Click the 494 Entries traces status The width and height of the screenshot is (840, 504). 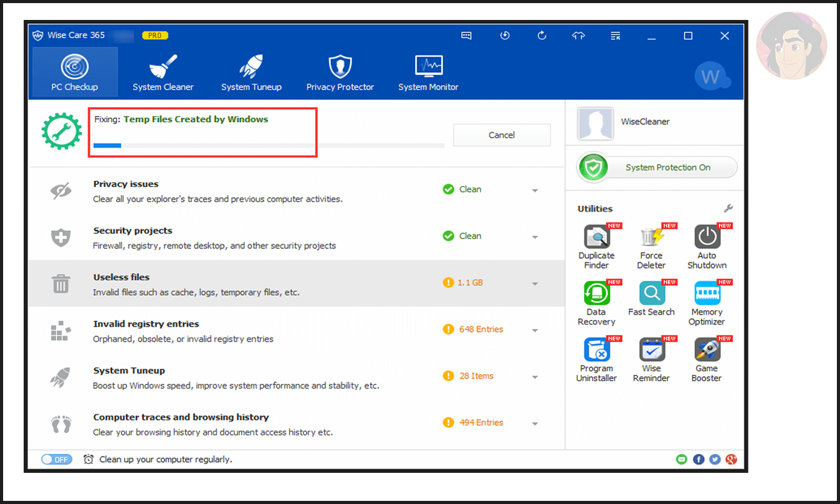[473, 422]
